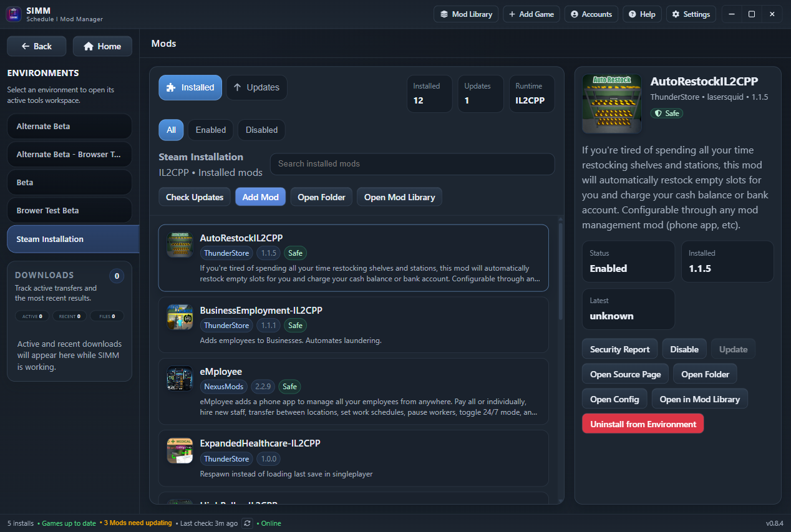This screenshot has width=791, height=532.
Task: Switch to the Updates tab
Action: point(256,87)
